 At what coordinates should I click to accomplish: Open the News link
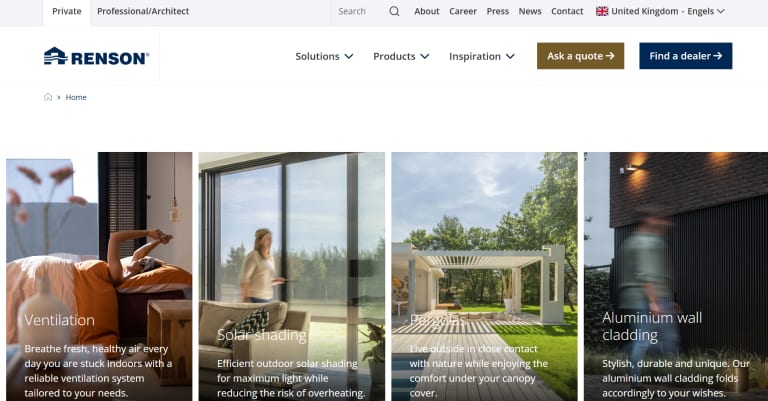(x=530, y=11)
